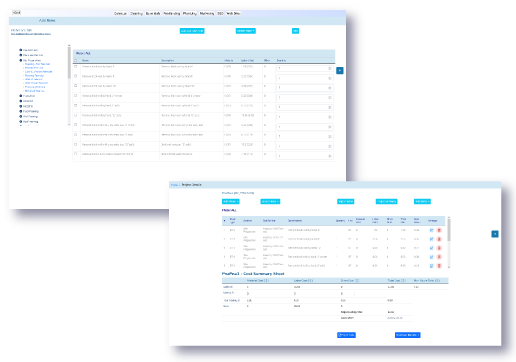Tick the checkbox of the third upper table row
The image size is (516, 362).
tap(76, 86)
